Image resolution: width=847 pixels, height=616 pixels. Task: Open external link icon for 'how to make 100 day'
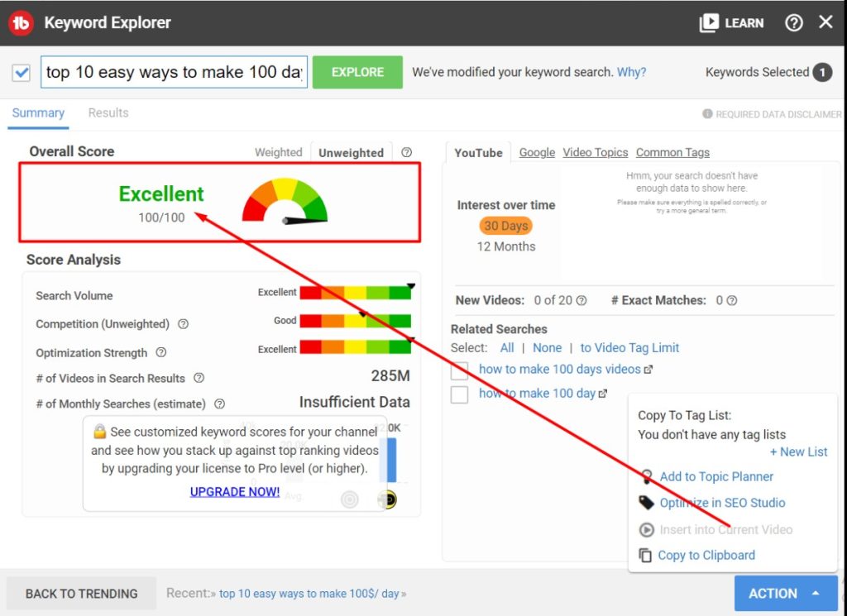[603, 394]
